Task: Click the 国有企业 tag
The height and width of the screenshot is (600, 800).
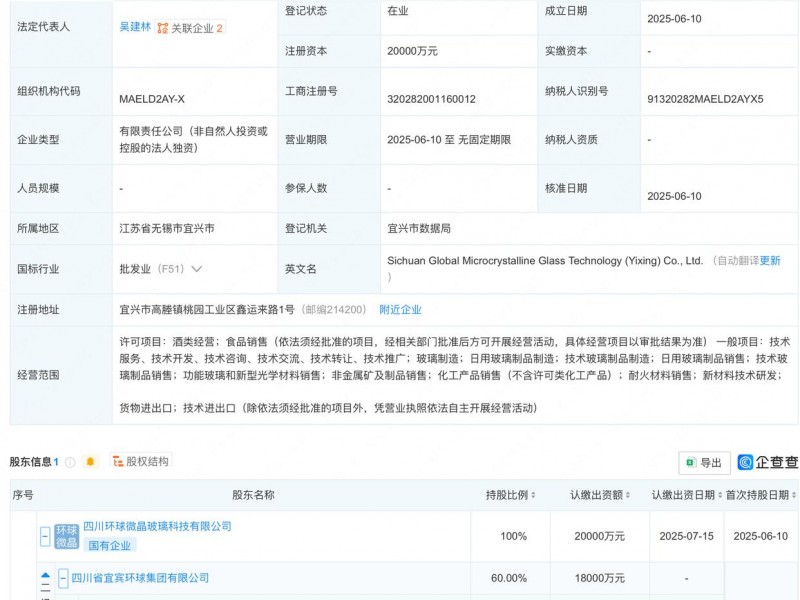Action: tap(109, 545)
